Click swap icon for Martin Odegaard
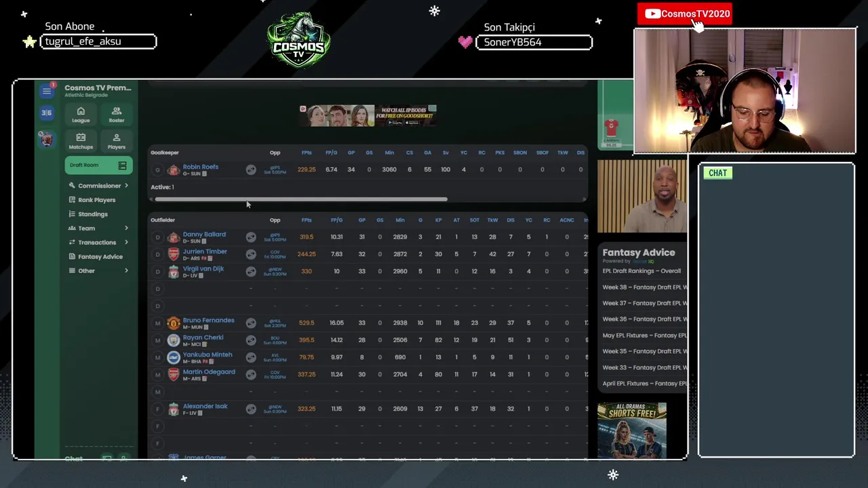Viewport: 868px width, 488px height. (251, 375)
